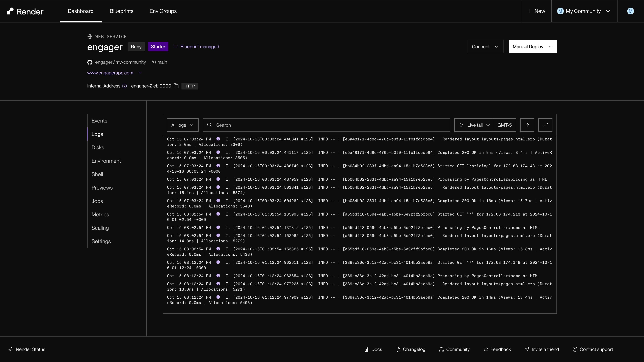Open Environment in the service sidebar
Image resolution: width=644 pixels, height=362 pixels.
tap(106, 161)
